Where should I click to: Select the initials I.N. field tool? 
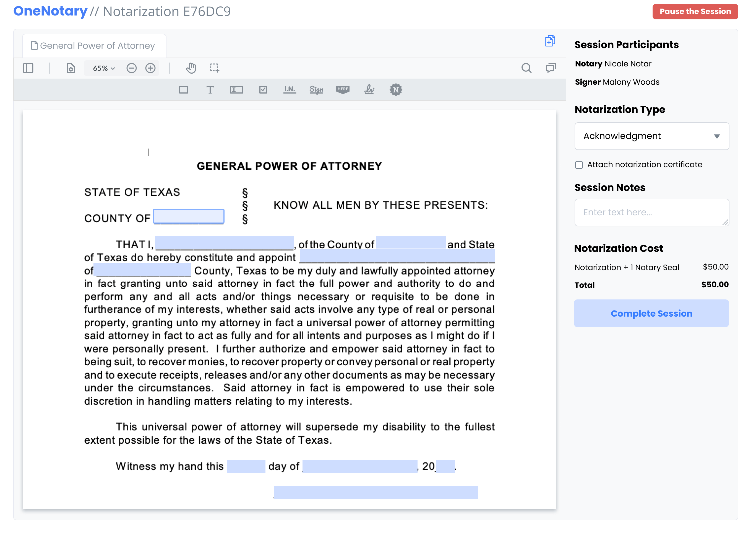(x=289, y=89)
